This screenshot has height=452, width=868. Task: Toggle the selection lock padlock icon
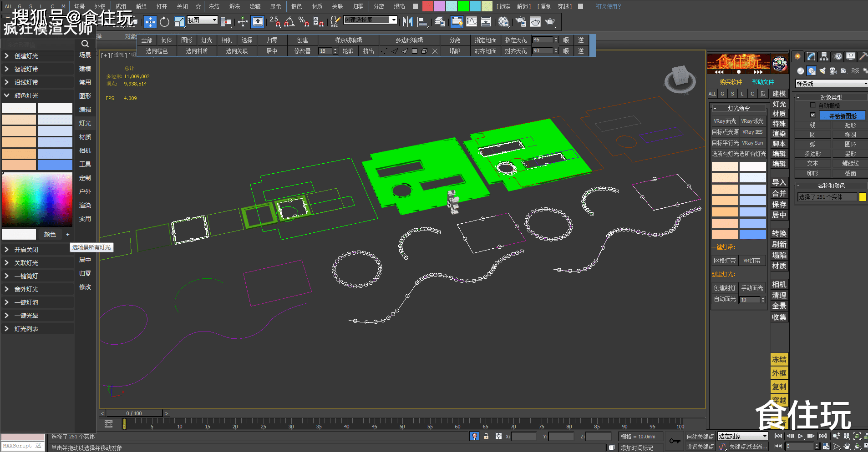point(486,436)
